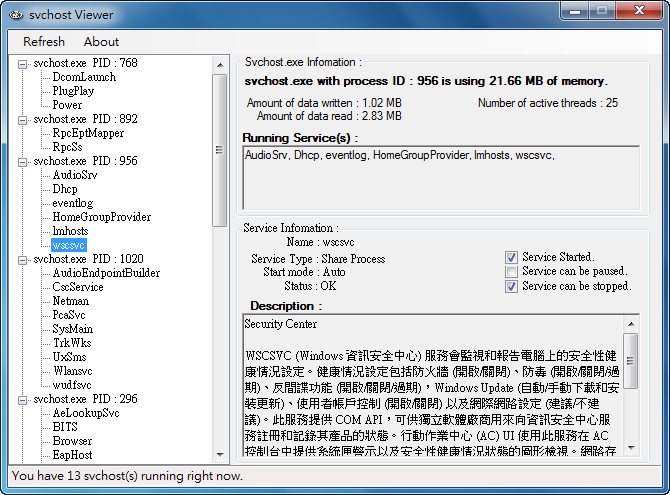Click the Service Type : Share Process text

pos(318,259)
